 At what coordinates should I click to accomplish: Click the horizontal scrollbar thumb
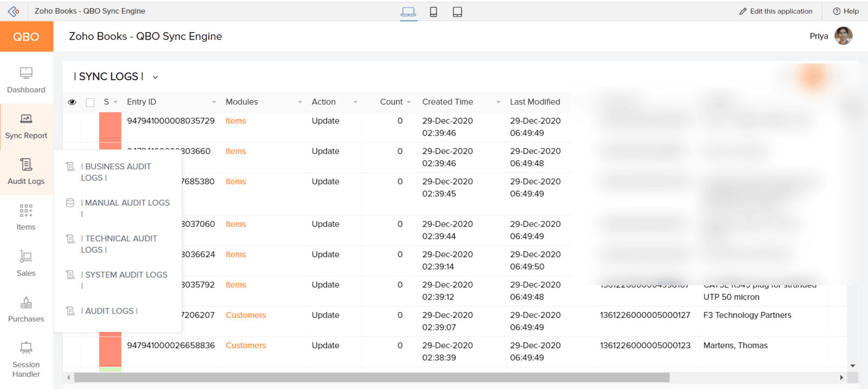372,377
